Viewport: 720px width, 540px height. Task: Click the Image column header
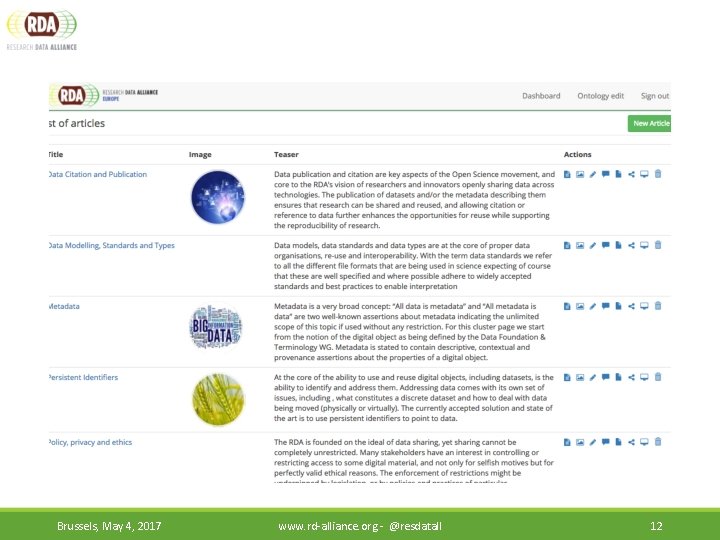200,154
